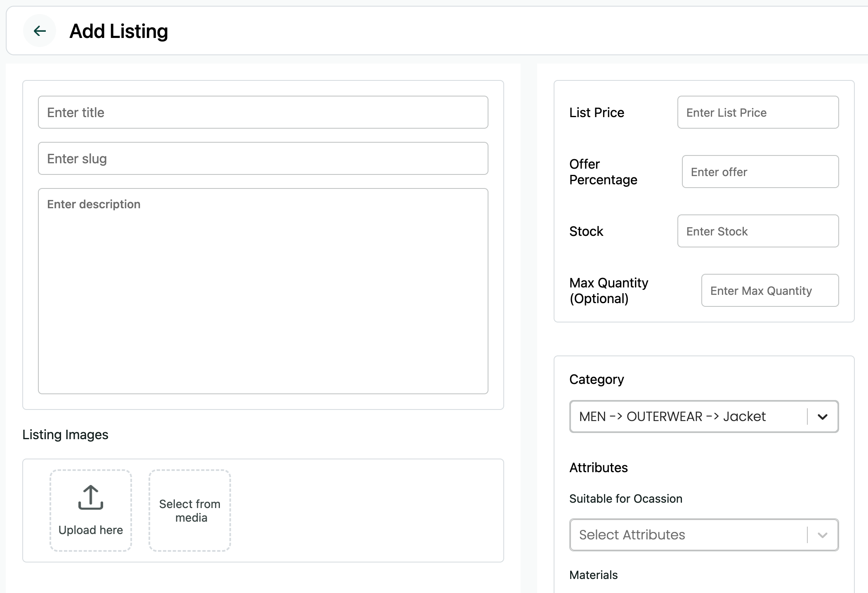Click the back arrow beside Add Listing
The width and height of the screenshot is (868, 593).
[x=40, y=31]
